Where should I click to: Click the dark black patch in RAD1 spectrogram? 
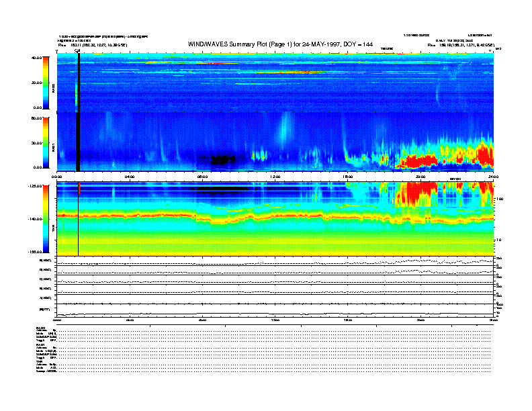click(222, 159)
